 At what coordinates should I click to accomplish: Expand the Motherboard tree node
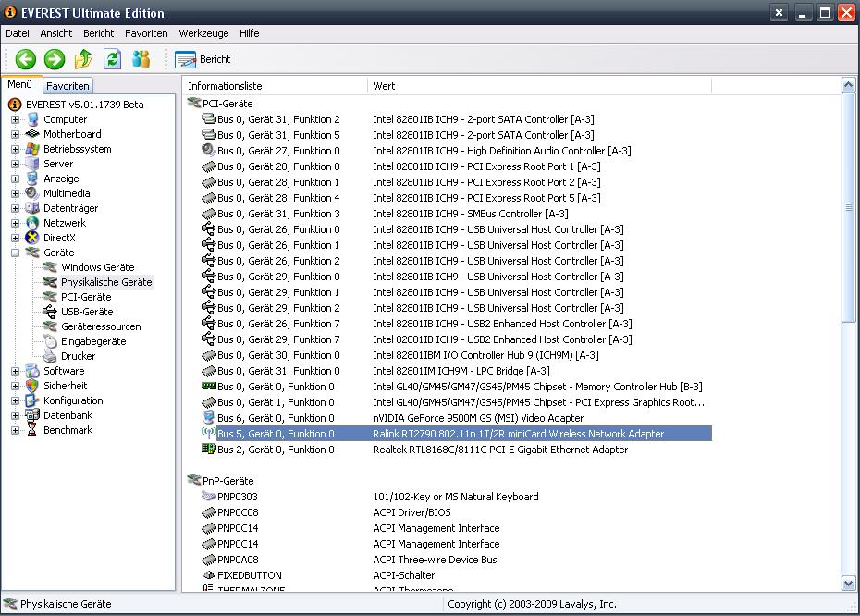pos(16,134)
